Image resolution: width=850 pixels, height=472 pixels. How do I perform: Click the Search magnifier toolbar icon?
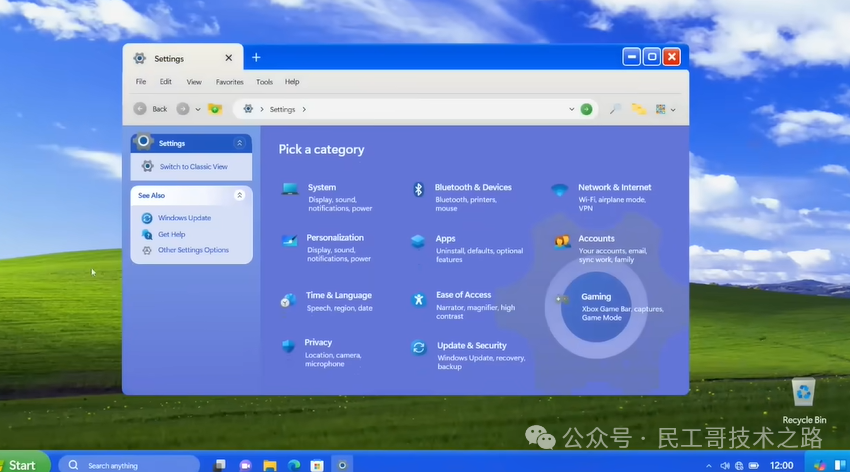[615, 109]
